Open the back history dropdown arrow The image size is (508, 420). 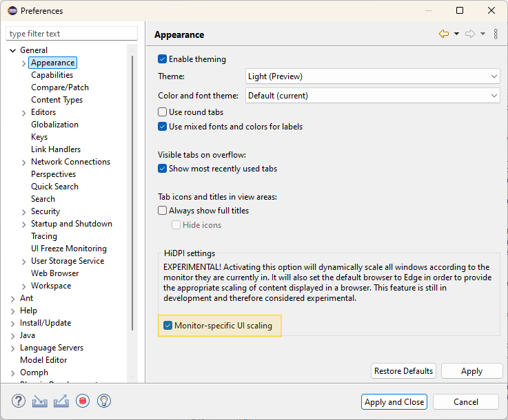click(x=456, y=34)
